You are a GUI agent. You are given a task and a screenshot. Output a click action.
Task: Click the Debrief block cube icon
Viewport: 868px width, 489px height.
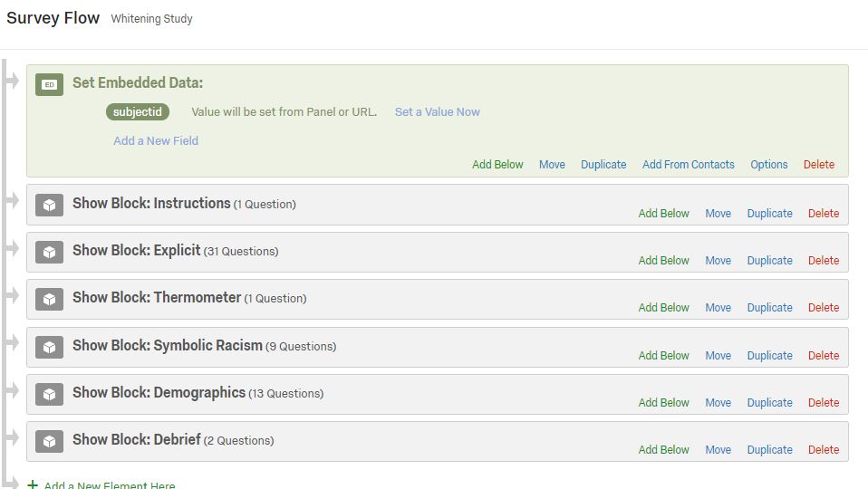(x=49, y=441)
